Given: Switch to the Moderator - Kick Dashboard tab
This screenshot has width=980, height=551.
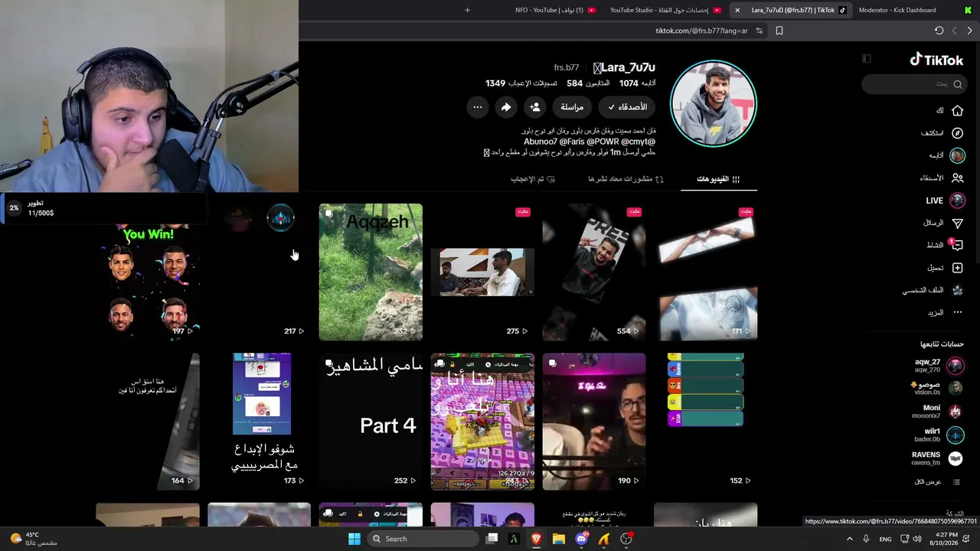Looking at the screenshot, I should (897, 10).
